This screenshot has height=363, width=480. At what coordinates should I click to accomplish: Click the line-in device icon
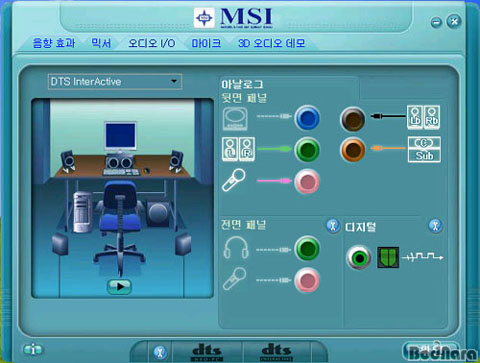tap(235, 118)
